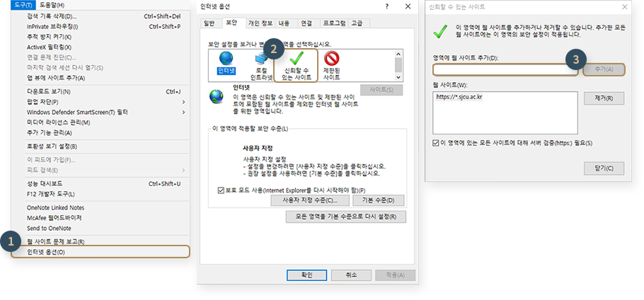Image resolution: width=644 pixels, height=300 pixels.
Task: Switch to the 고급 tab
Action: [357, 23]
